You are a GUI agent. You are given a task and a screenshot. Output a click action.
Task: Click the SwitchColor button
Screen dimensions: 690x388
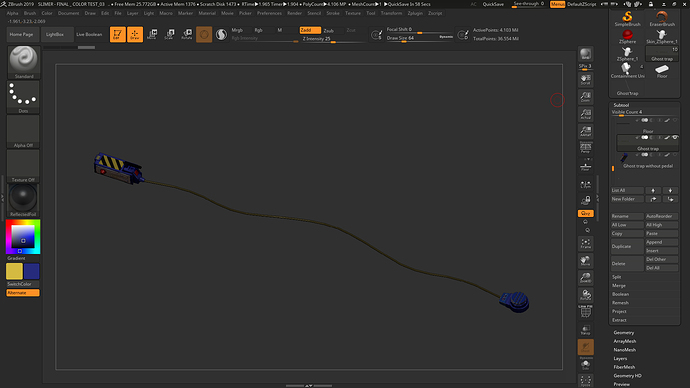coord(23,284)
